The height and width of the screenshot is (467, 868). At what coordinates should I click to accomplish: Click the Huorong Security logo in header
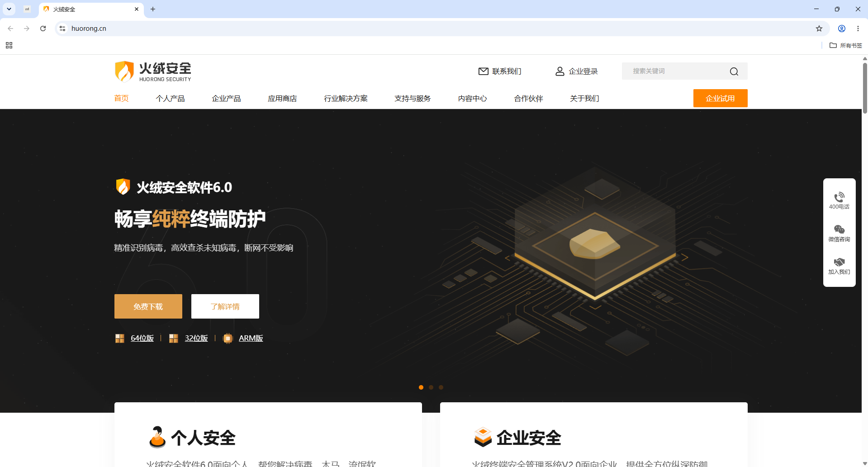(153, 71)
